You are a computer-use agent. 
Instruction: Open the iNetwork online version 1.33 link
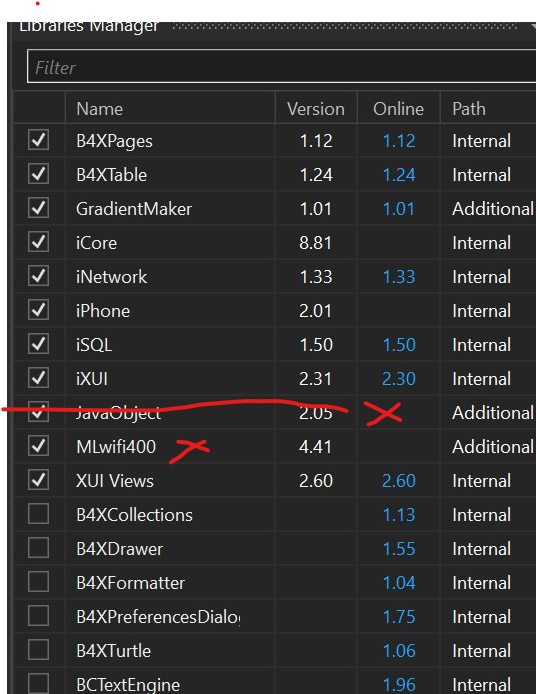tap(399, 277)
